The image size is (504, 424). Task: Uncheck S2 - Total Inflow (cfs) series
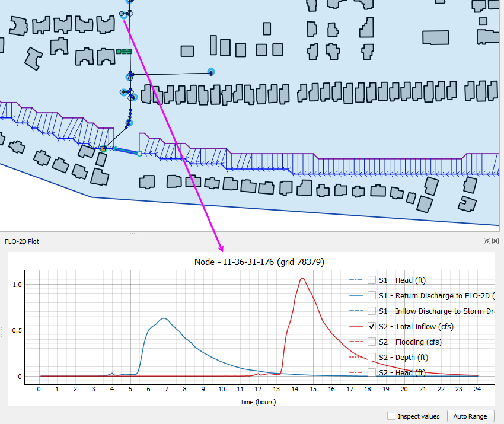pyautogui.click(x=372, y=326)
